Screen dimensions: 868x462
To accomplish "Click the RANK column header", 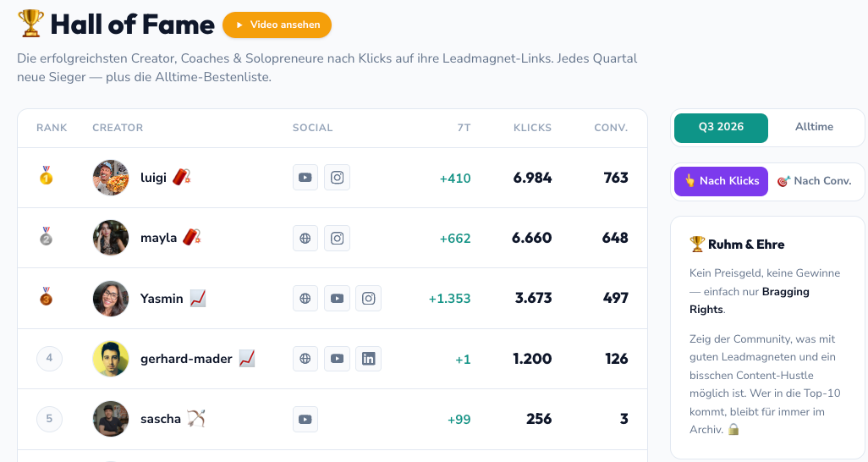I will 52,128.
